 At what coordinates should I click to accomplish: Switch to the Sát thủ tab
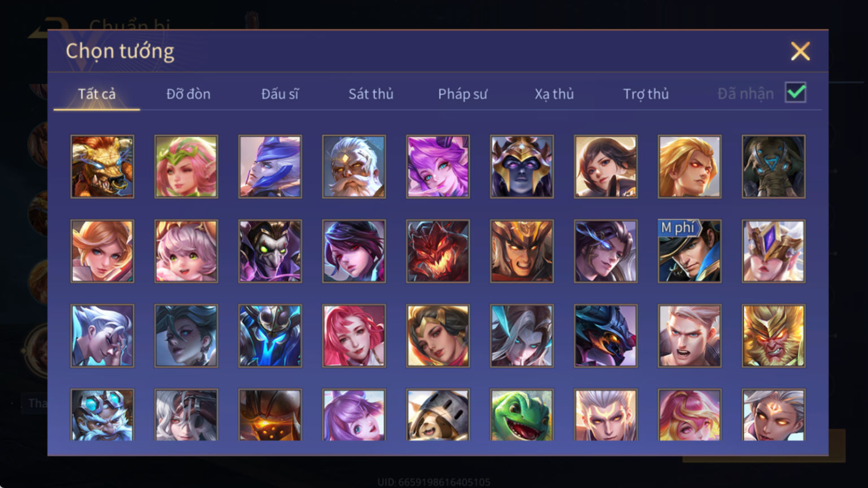(x=370, y=94)
